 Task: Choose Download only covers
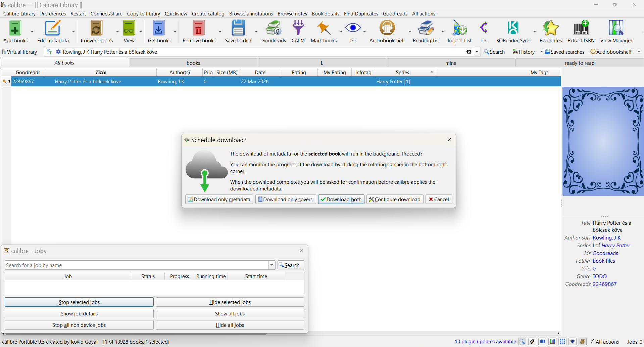tap(286, 199)
